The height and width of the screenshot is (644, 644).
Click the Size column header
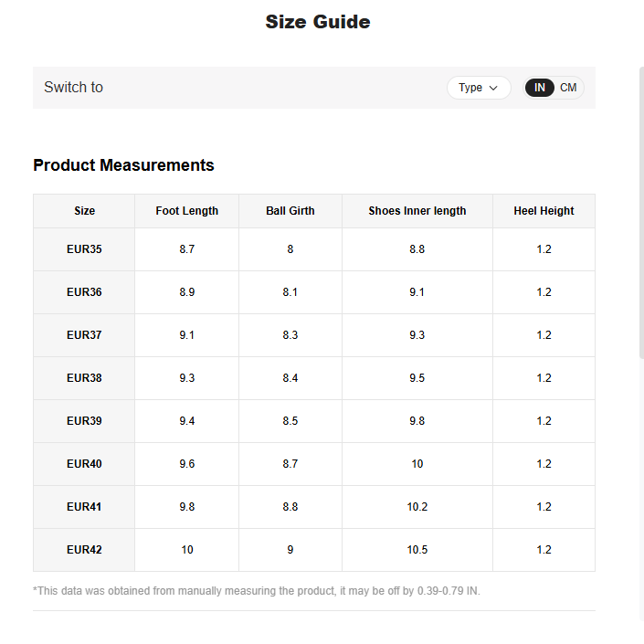point(84,211)
